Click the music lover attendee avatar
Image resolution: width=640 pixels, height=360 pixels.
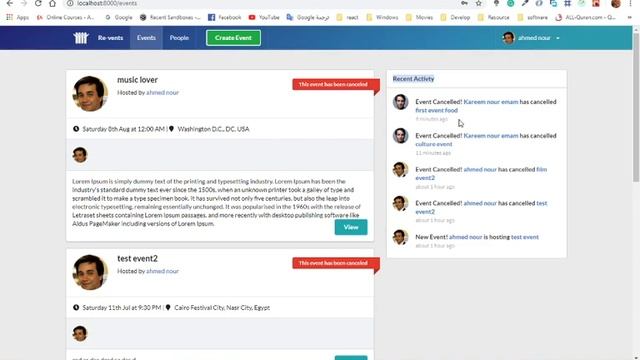coord(80,155)
